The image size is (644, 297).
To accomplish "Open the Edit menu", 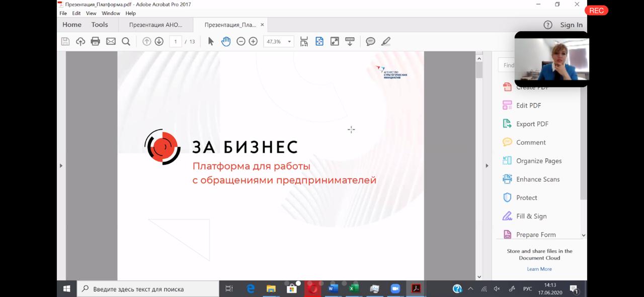I will coord(76,13).
